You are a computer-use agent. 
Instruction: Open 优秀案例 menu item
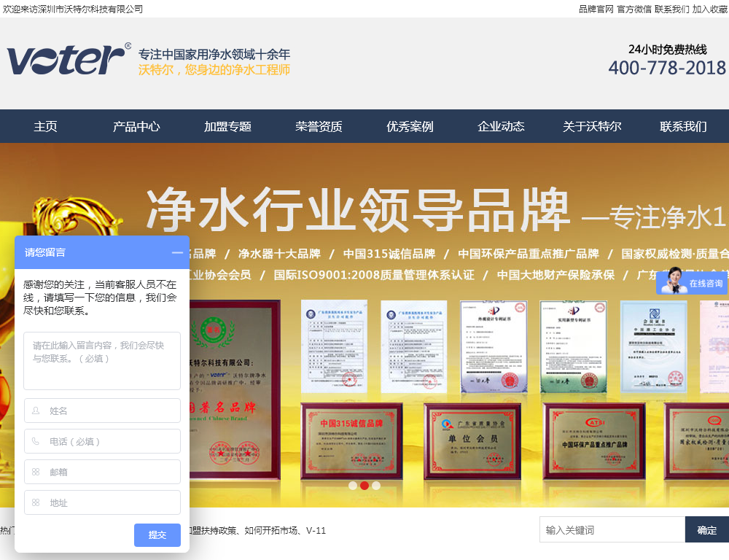click(410, 127)
